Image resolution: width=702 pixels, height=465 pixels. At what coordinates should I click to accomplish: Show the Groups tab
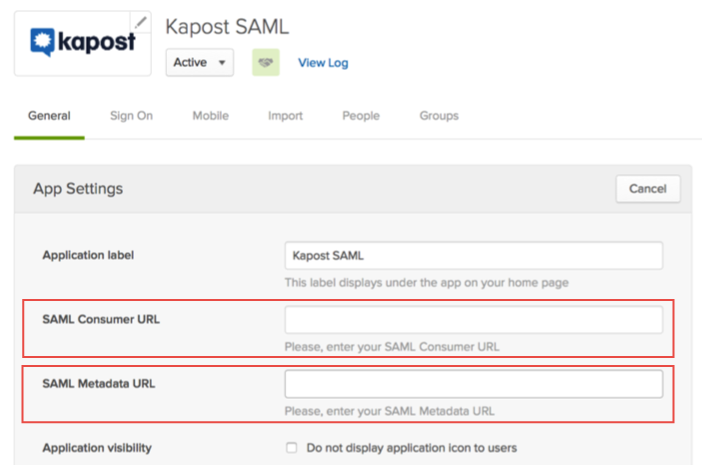(439, 116)
